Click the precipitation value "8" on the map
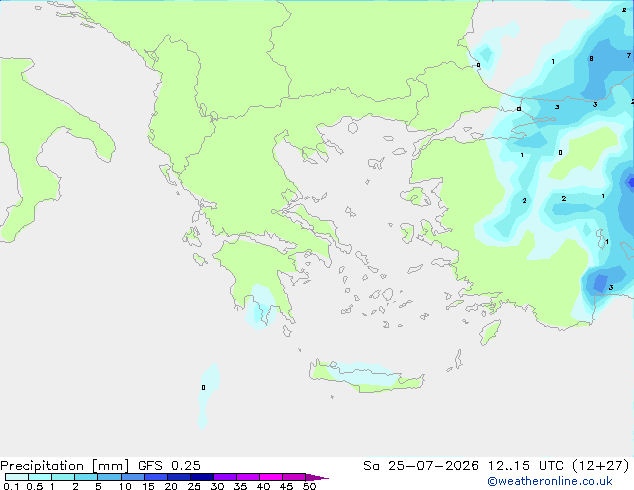This screenshot has width=634, height=490. coord(591,59)
